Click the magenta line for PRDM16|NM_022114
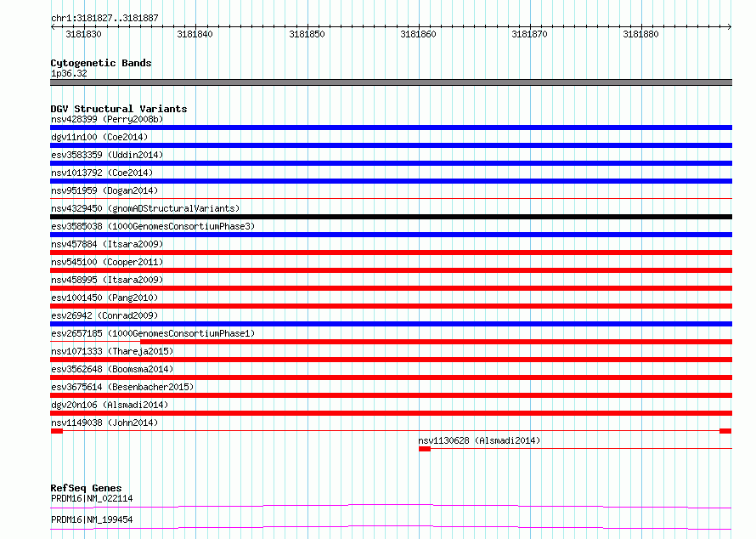The height and width of the screenshot is (539, 756). (x=391, y=506)
